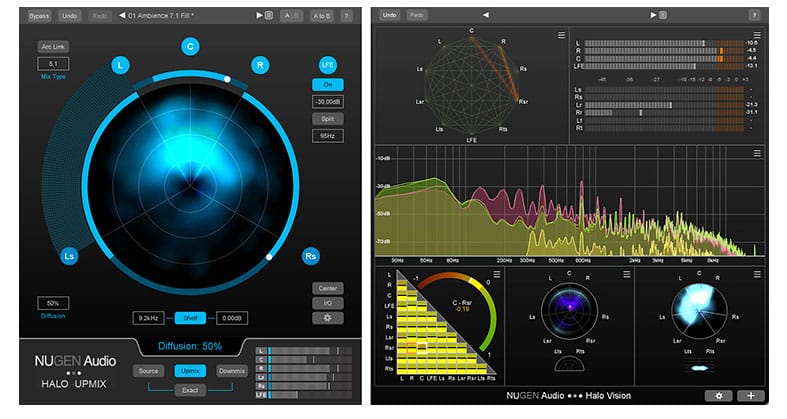This screenshot has width=787, height=419.
Task: Click the C center channel icon
Action: (191, 45)
